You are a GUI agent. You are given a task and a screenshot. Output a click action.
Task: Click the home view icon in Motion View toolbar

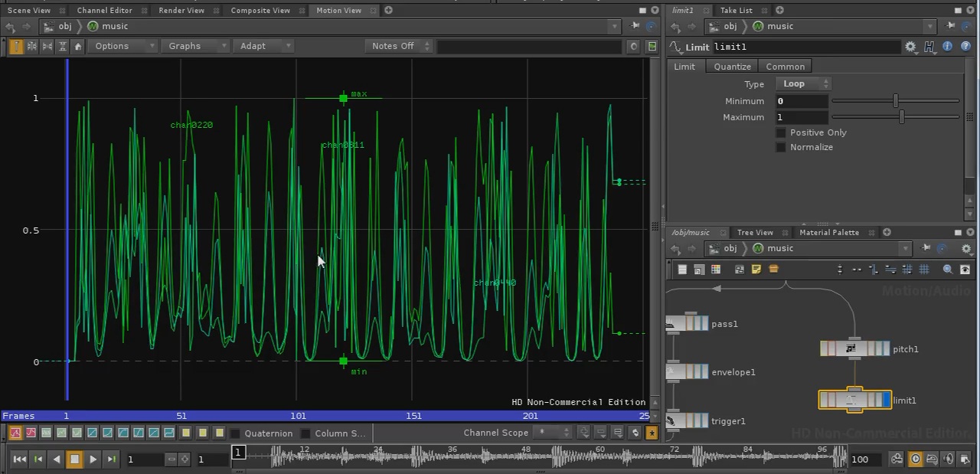click(77, 46)
